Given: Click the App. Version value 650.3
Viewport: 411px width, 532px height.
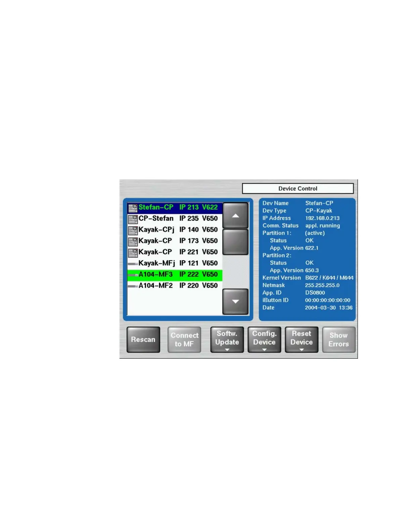Looking at the screenshot, I should [x=312, y=270].
